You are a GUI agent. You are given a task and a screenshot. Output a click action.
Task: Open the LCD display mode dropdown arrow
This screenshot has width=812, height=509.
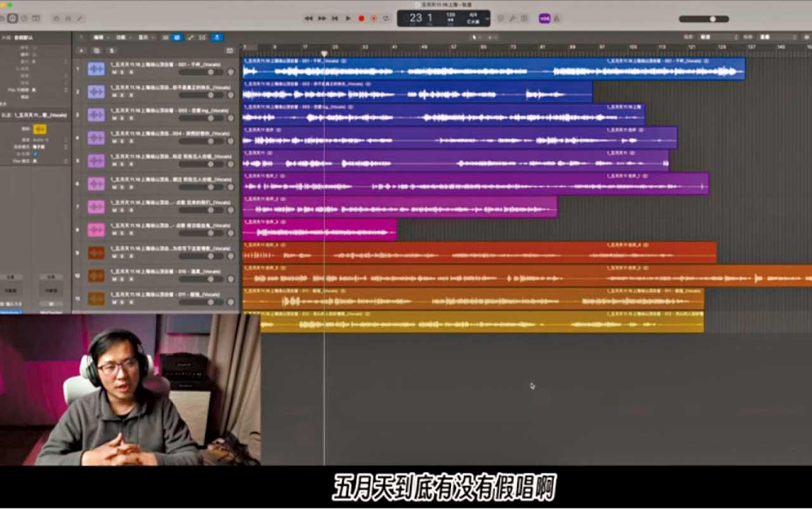point(487,18)
